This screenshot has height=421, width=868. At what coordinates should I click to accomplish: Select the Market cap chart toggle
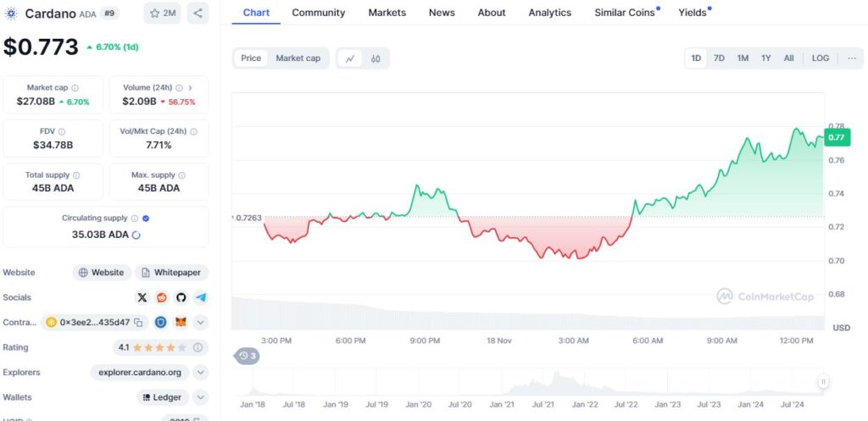298,58
